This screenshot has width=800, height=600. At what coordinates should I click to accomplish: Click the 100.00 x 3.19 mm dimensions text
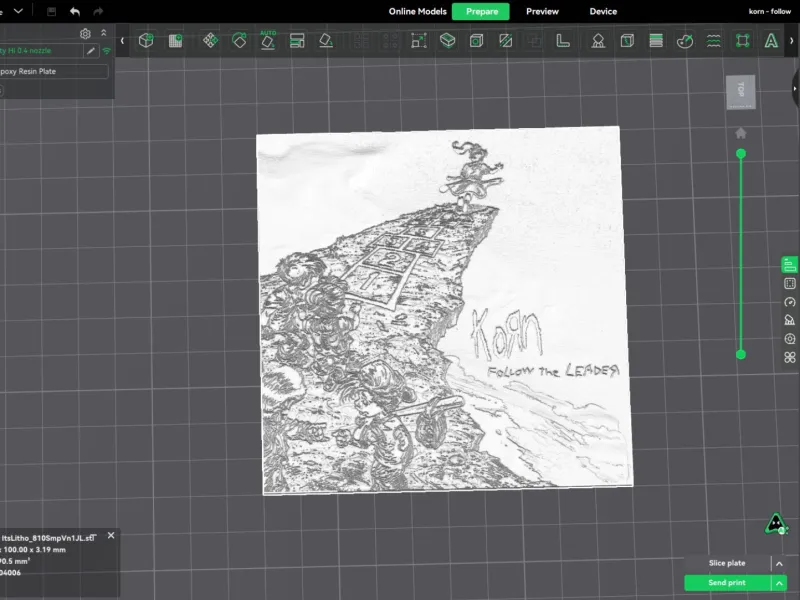pos(35,549)
